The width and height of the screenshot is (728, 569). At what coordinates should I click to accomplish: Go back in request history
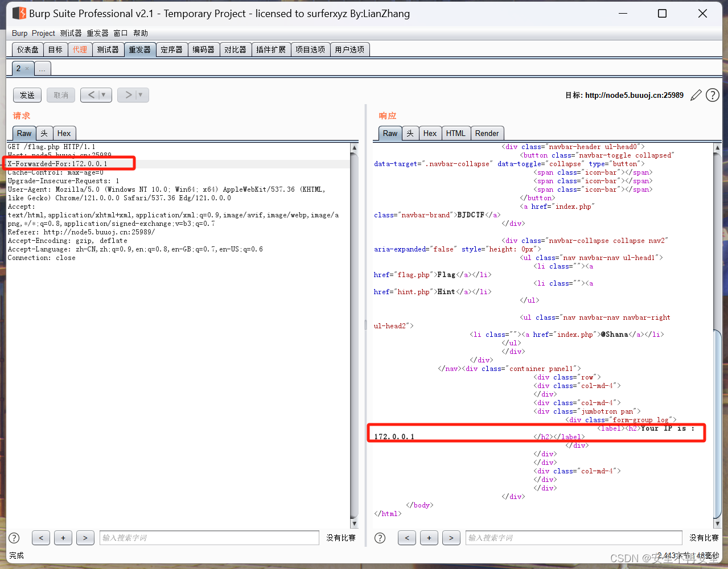coord(91,95)
